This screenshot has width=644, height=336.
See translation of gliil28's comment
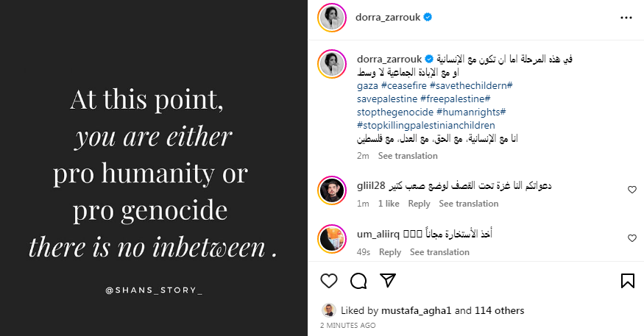(x=468, y=204)
